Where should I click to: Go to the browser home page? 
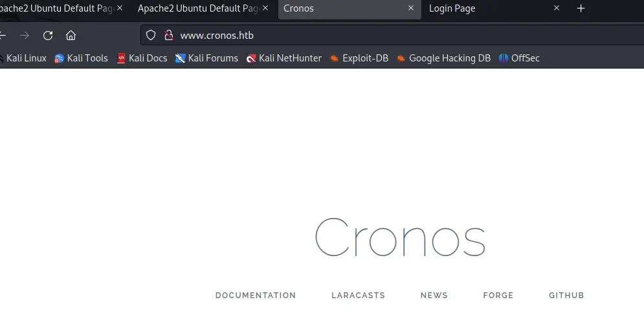pos(71,36)
